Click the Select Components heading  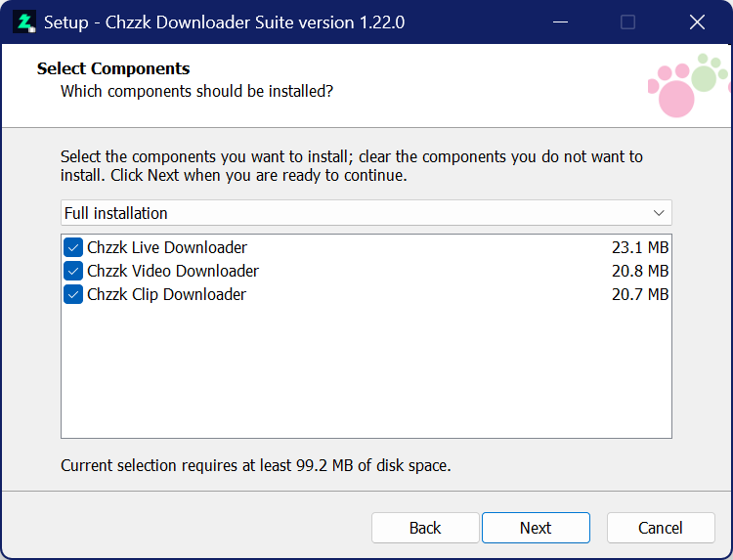[113, 68]
